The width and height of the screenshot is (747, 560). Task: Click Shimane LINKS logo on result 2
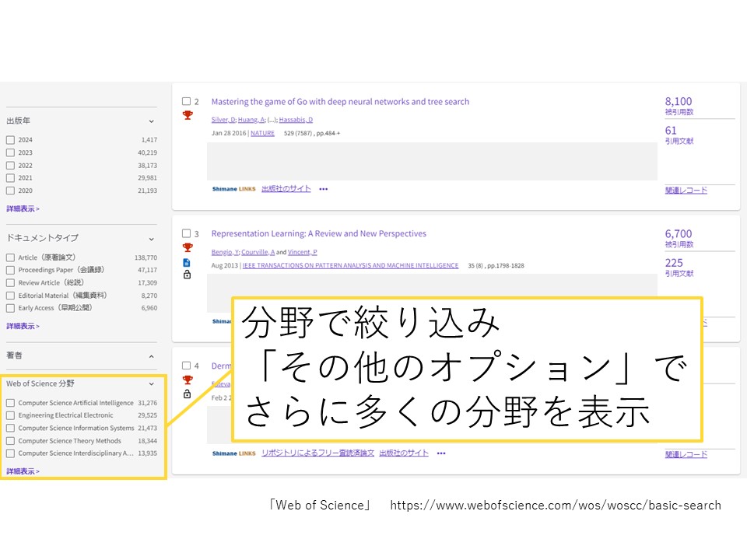point(234,189)
